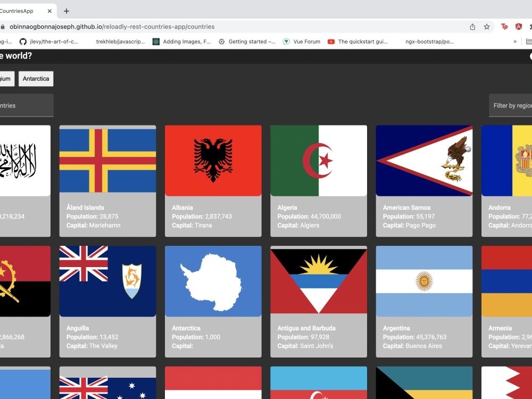Open a new browser tab
532x399 pixels.
[x=66, y=11]
